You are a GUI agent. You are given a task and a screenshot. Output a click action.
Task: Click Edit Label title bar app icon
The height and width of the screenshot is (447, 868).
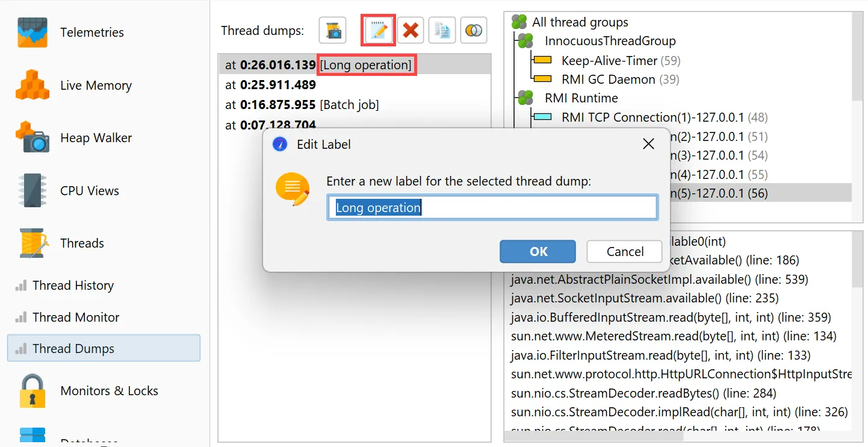pyautogui.click(x=279, y=144)
